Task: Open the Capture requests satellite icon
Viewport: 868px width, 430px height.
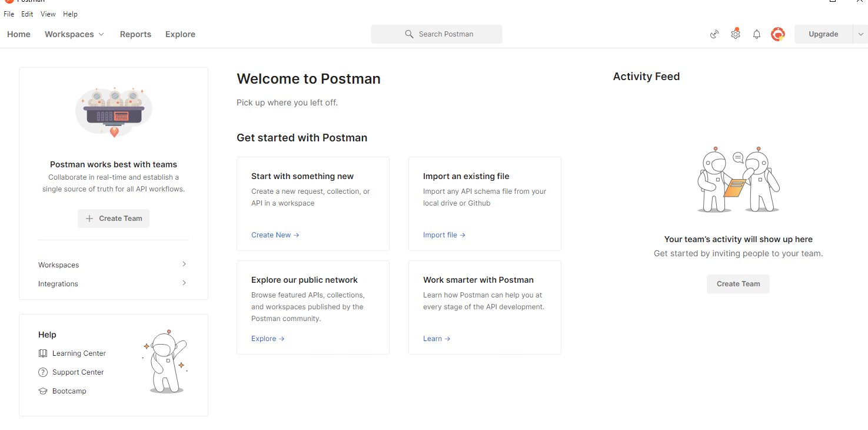Action: [x=714, y=34]
